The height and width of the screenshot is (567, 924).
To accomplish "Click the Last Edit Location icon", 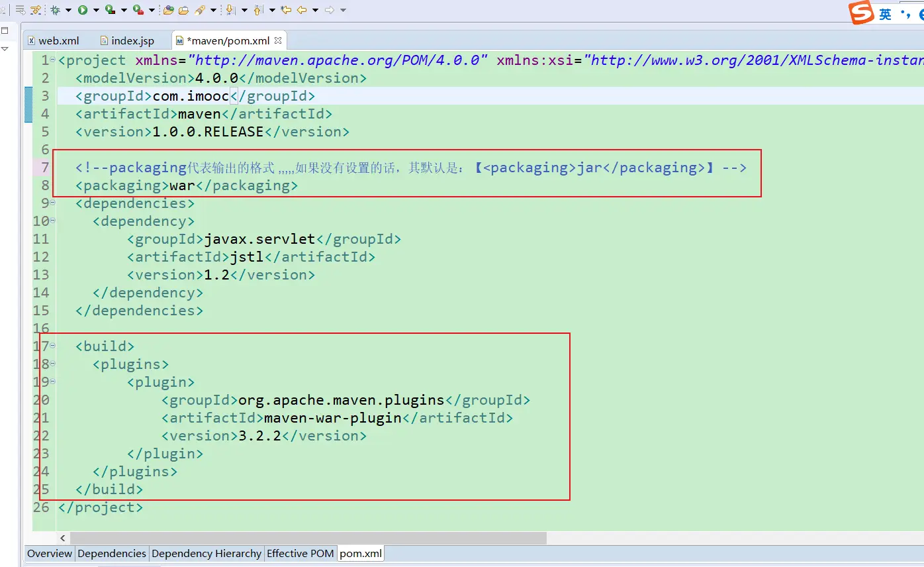I will 286,10.
